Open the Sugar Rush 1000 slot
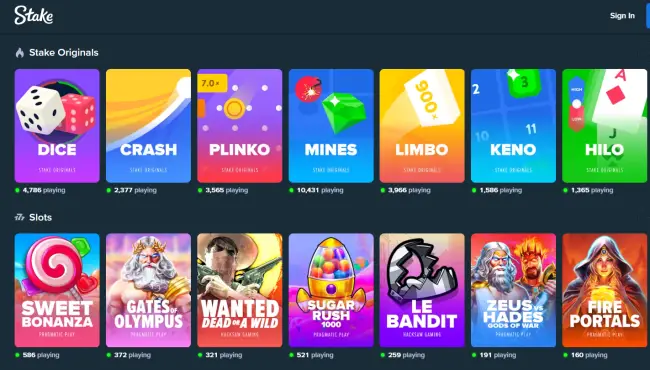 pos(331,290)
